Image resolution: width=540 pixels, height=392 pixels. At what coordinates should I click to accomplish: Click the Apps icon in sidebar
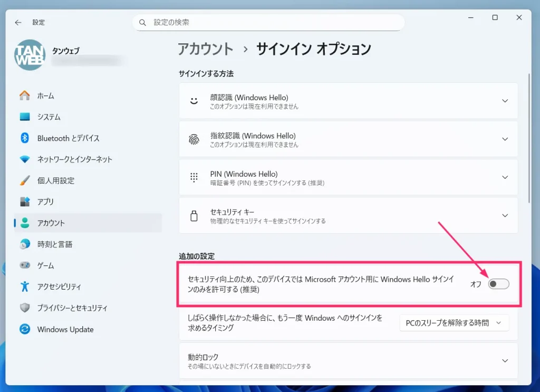(x=24, y=202)
